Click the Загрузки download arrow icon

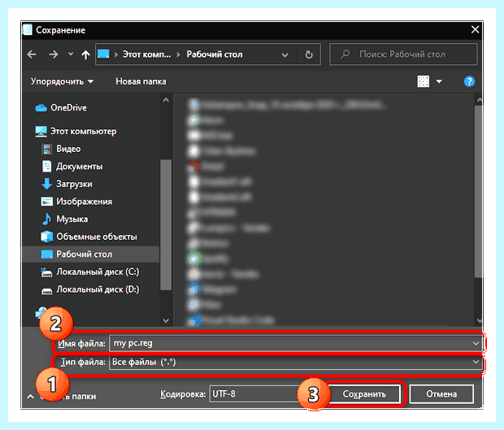click(x=47, y=184)
